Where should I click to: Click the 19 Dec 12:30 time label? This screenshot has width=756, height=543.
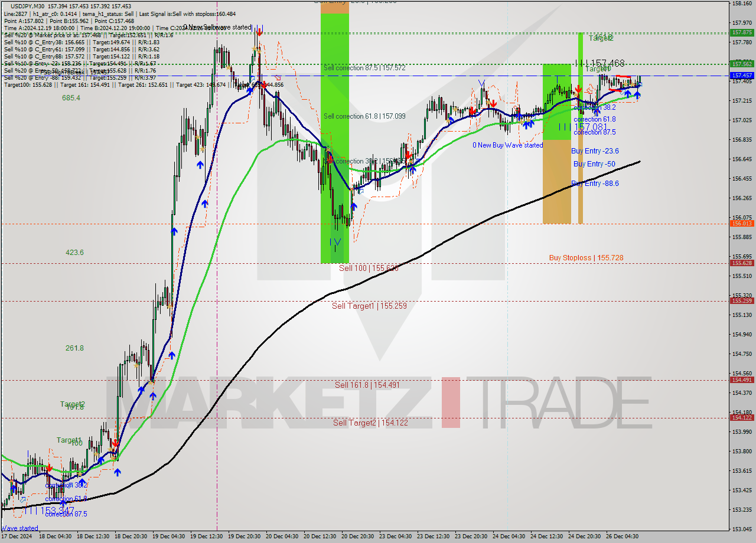click(x=206, y=537)
